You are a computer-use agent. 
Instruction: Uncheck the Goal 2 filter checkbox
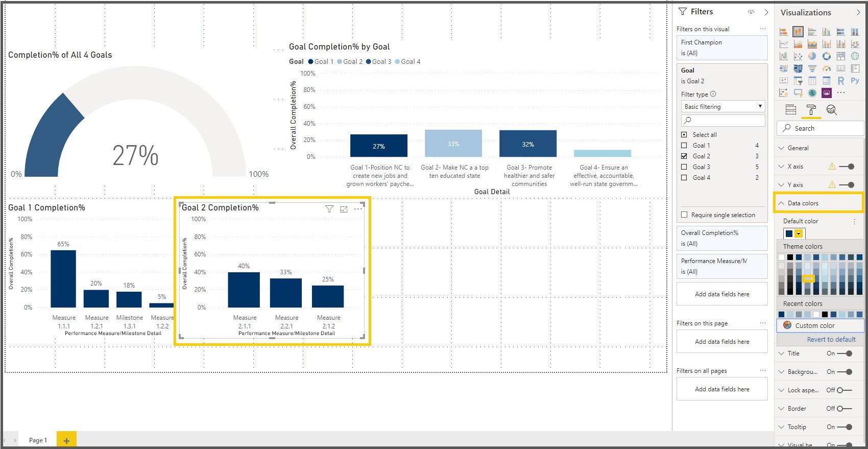pyautogui.click(x=684, y=156)
